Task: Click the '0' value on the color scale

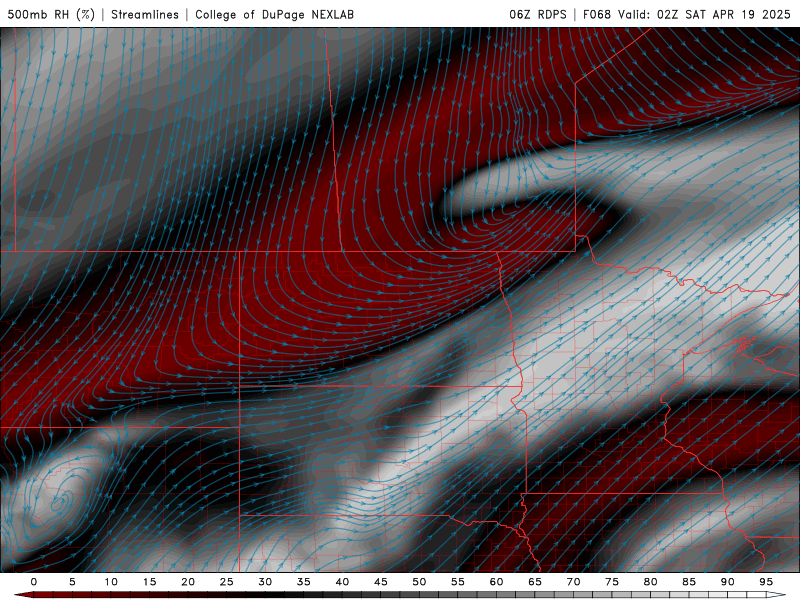Action: [x=34, y=582]
